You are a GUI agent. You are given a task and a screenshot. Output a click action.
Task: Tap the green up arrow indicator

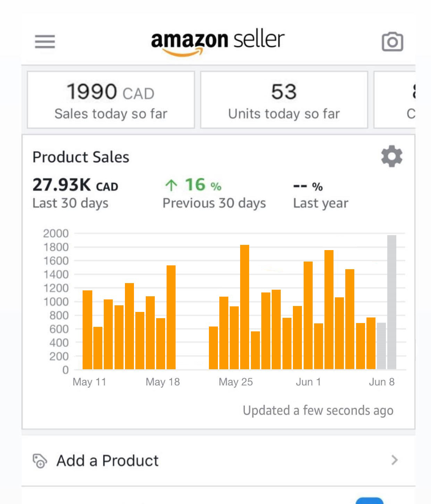[171, 185]
